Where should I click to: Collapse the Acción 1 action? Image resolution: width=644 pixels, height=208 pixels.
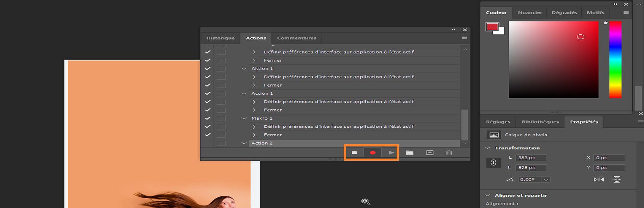coord(244,93)
